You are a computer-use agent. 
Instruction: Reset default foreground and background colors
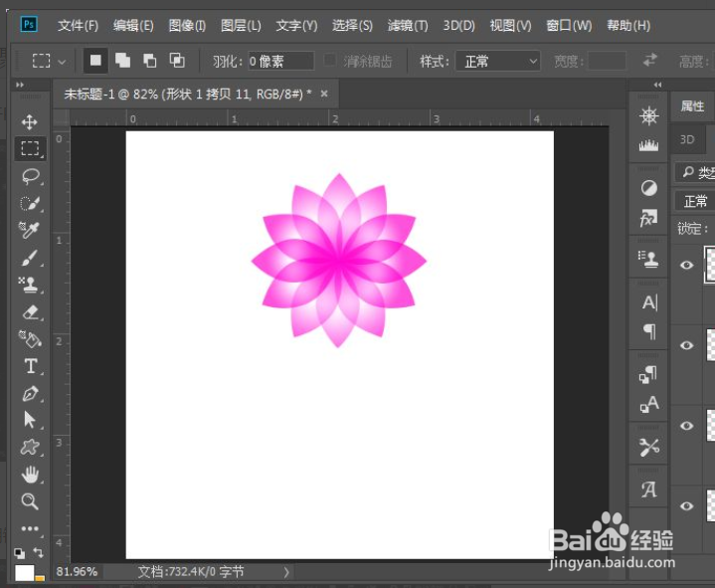(x=20, y=553)
